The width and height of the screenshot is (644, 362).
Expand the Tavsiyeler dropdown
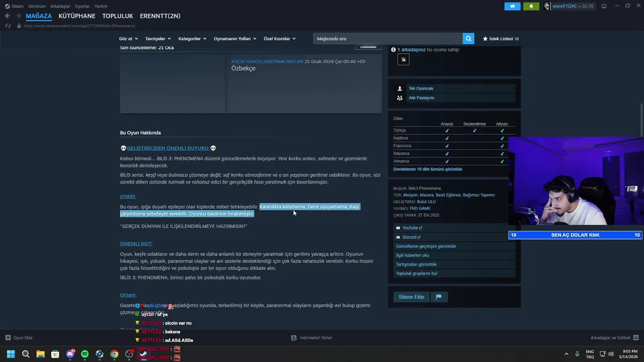tap(158, 39)
